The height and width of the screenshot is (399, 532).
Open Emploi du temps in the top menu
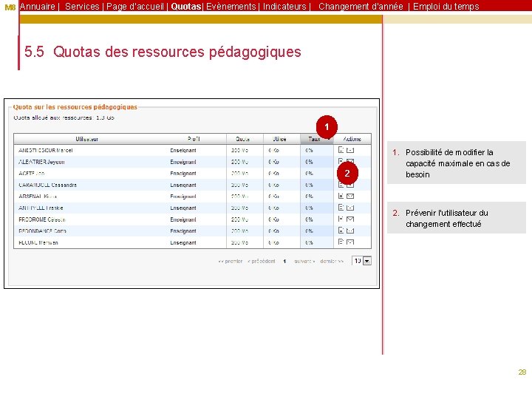(446, 7)
